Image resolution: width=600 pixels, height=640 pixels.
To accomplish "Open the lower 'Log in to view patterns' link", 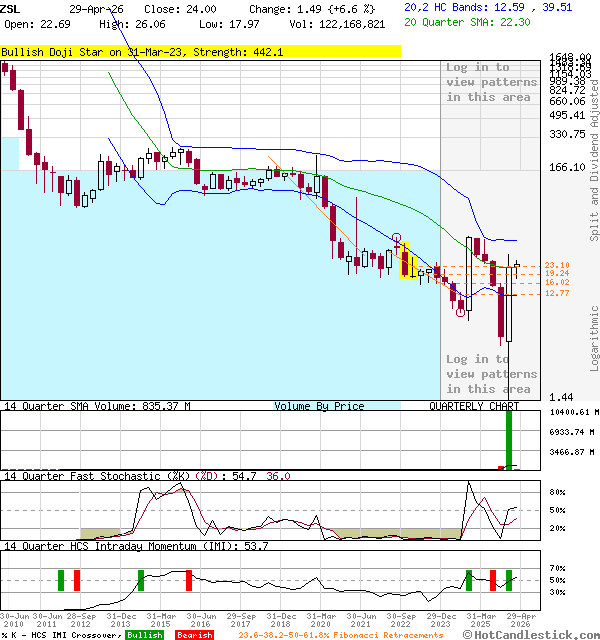I will tap(488, 374).
